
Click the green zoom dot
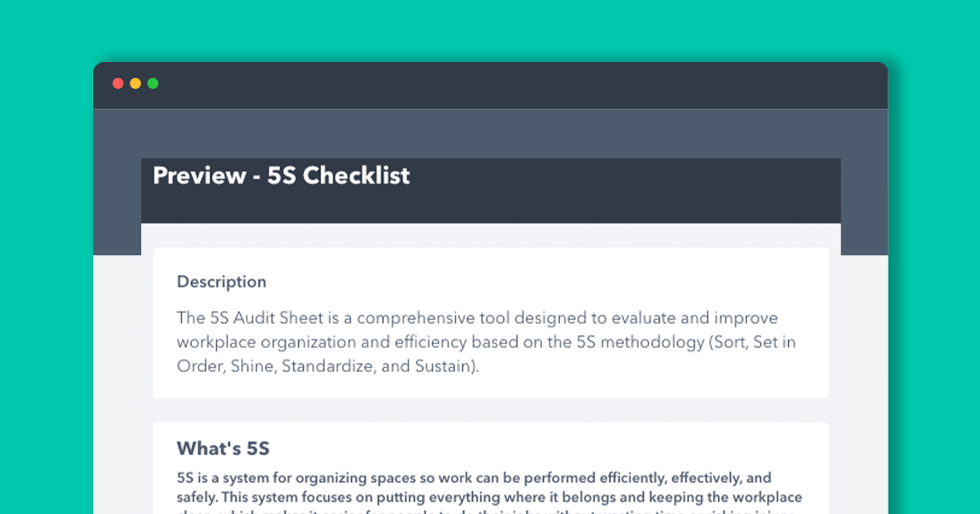click(x=153, y=83)
